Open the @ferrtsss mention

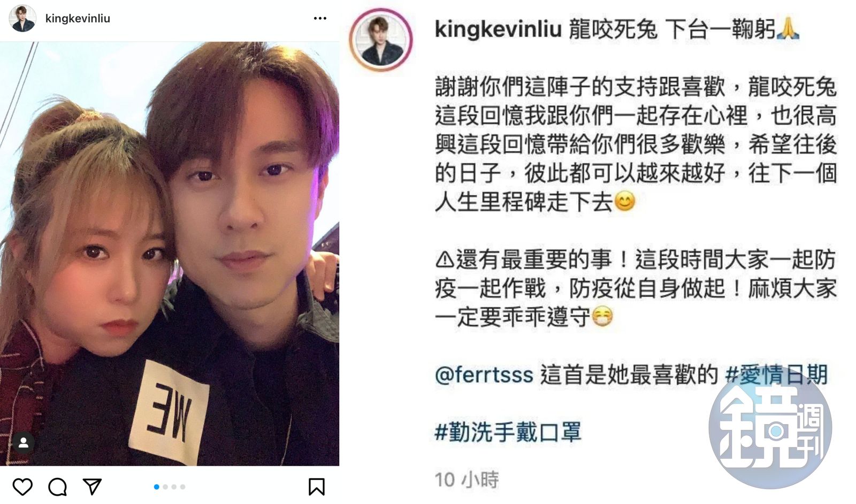484,375
